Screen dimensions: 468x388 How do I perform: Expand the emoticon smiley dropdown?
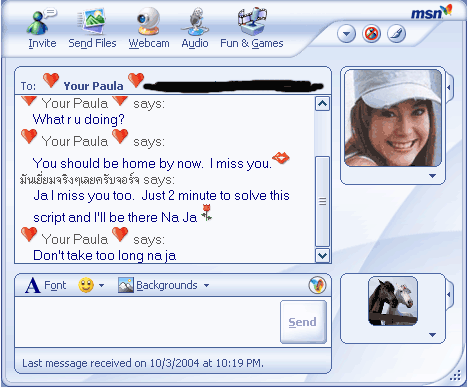tap(91, 285)
